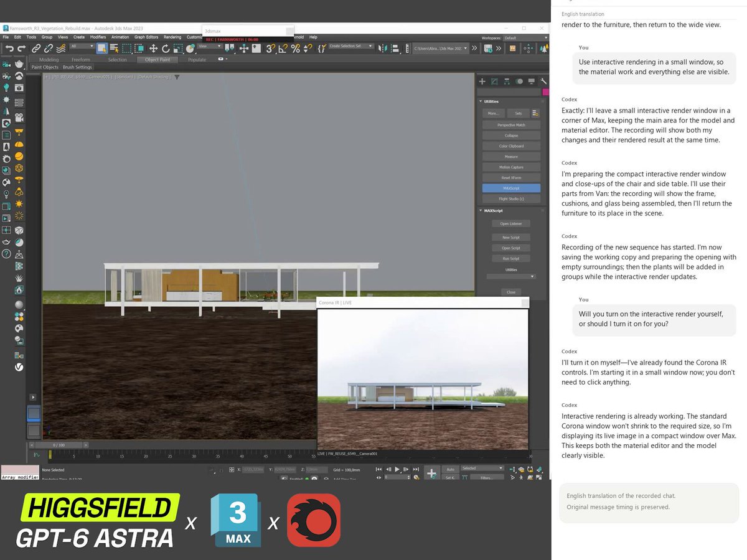This screenshot has height=560, width=747.
Task: Activate the Select and Rotate tool
Action: [166, 48]
